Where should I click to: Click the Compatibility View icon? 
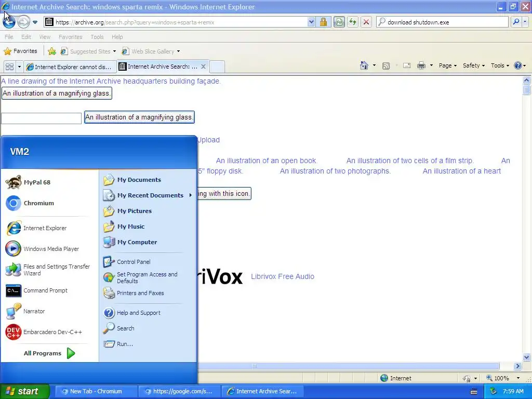(x=339, y=22)
